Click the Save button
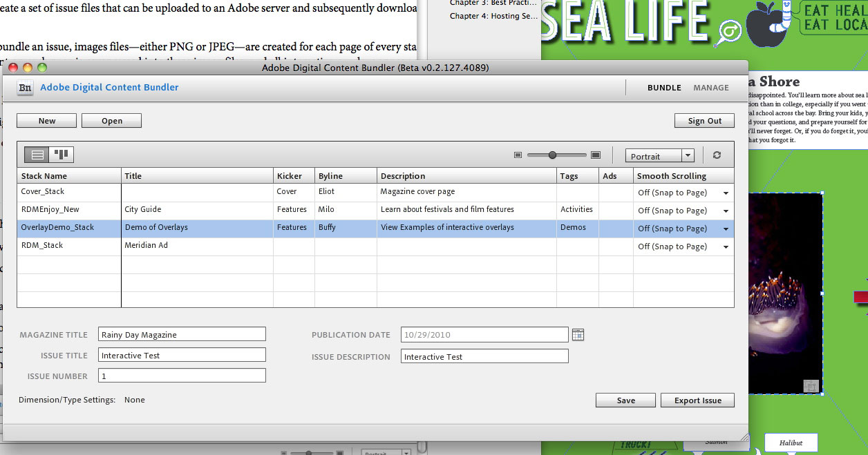Viewport: 868px width, 455px height. (x=625, y=400)
